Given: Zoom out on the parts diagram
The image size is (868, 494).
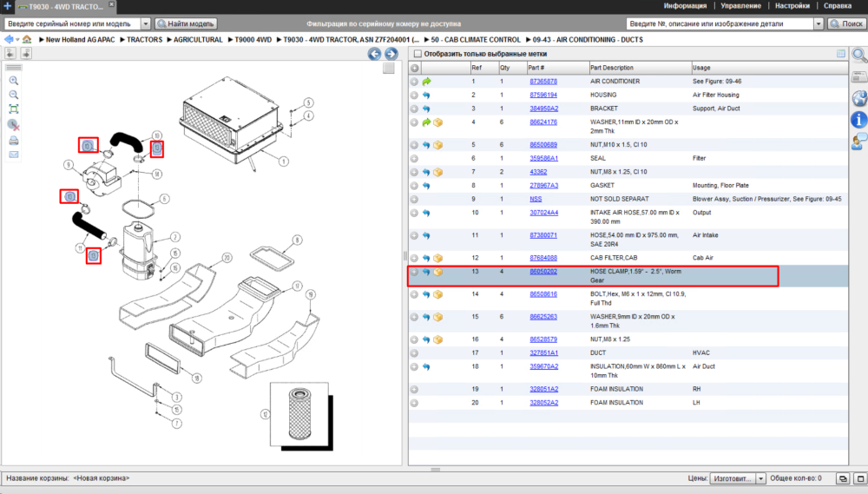Looking at the screenshot, I should point(14,95).
